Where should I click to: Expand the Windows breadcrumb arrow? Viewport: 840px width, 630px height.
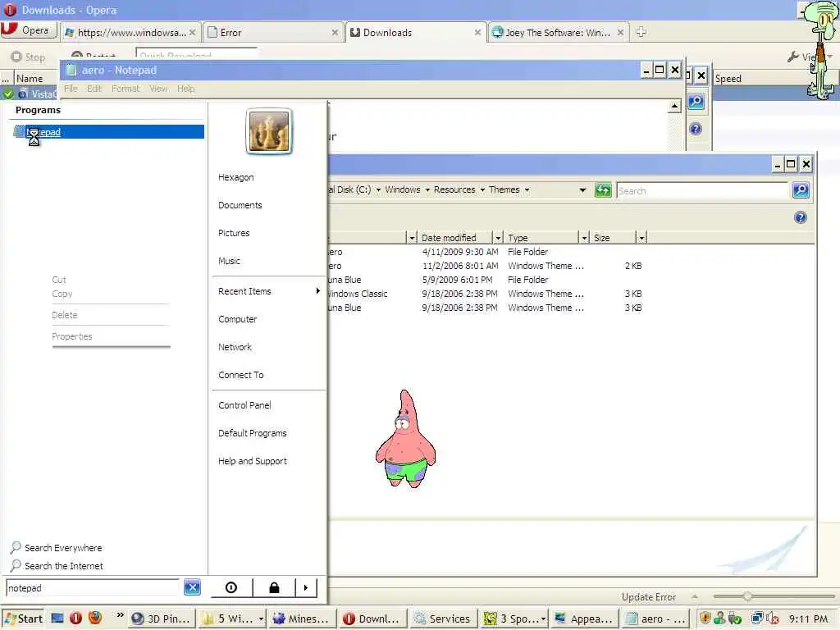[427, 190]
